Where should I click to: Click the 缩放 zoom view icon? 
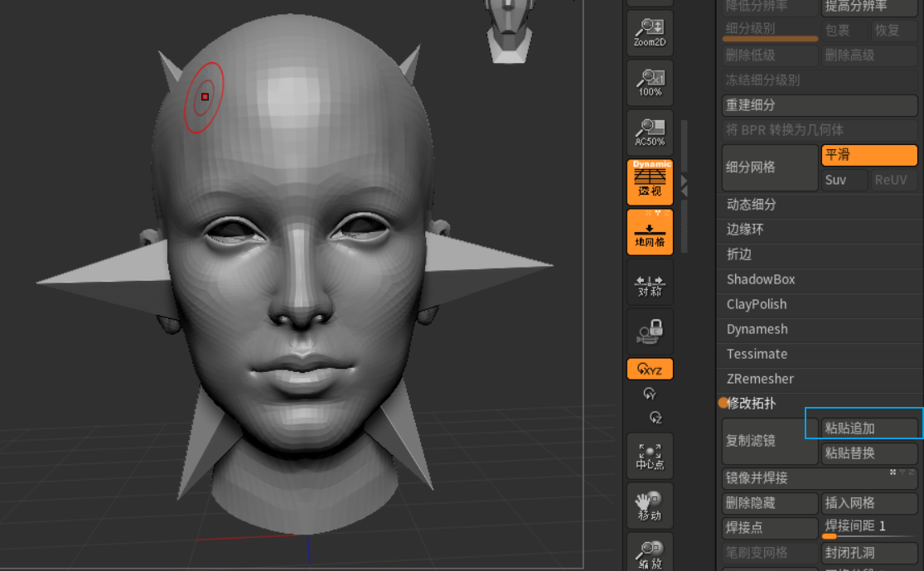(x=650, y=554)
